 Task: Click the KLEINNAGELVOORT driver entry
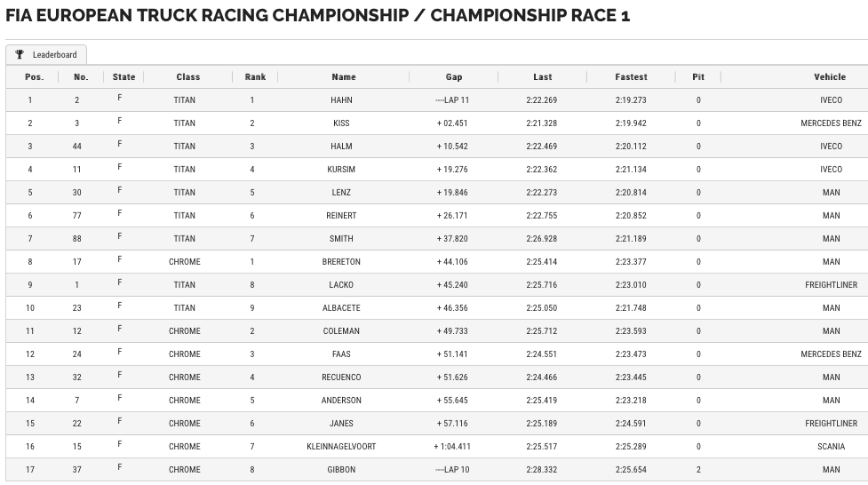click(341, 446)
